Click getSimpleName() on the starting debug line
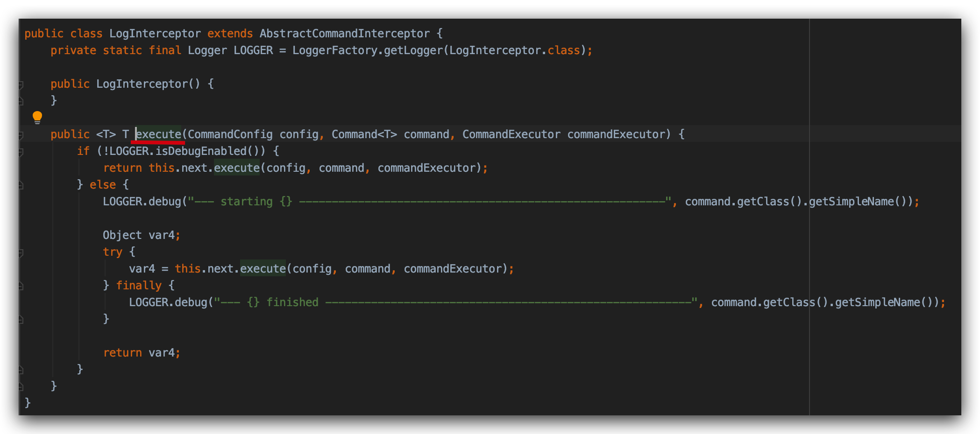980x434 pixels. coord(858,202)
